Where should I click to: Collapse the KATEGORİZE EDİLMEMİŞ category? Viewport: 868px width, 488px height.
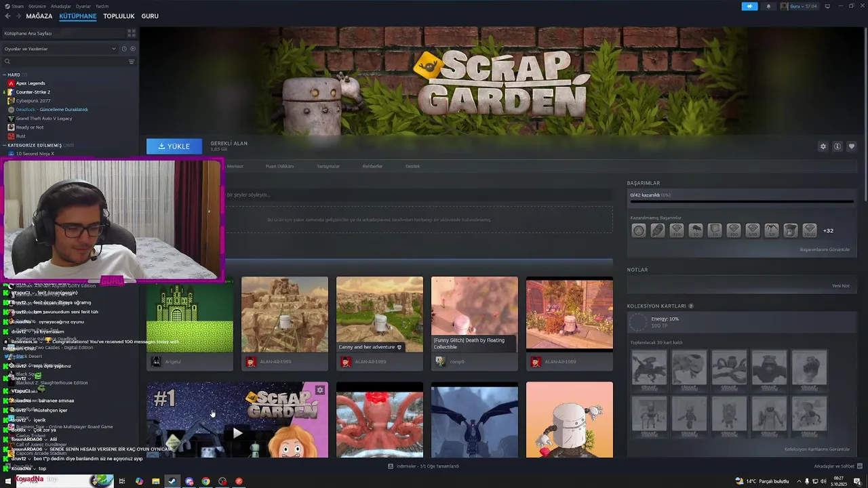point(4,145)
